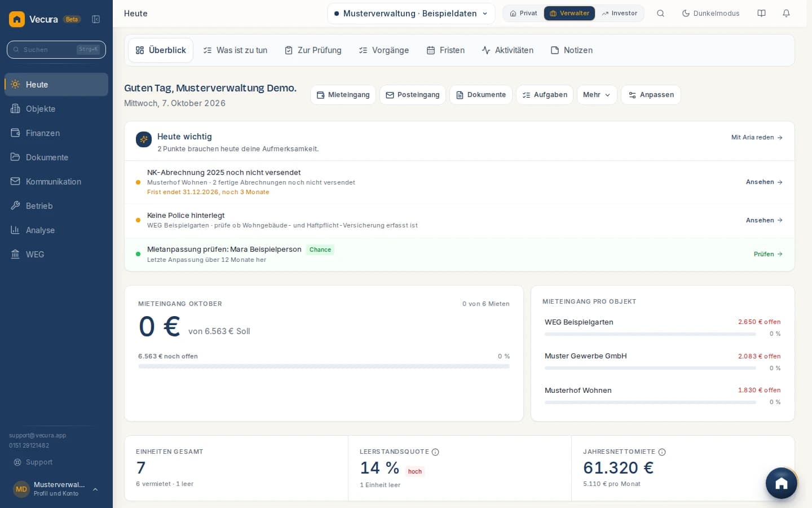Click the Anpassen button
This screenshot has width=812, height=508.
pyautogui.click(x=651, y=95)
